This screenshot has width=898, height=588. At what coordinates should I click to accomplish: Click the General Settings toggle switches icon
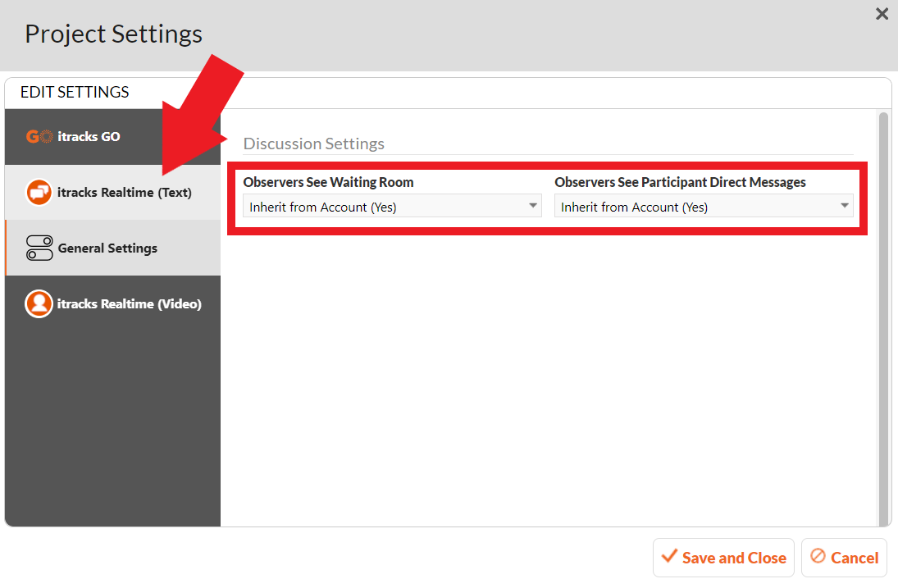click(x=39, y=248)
